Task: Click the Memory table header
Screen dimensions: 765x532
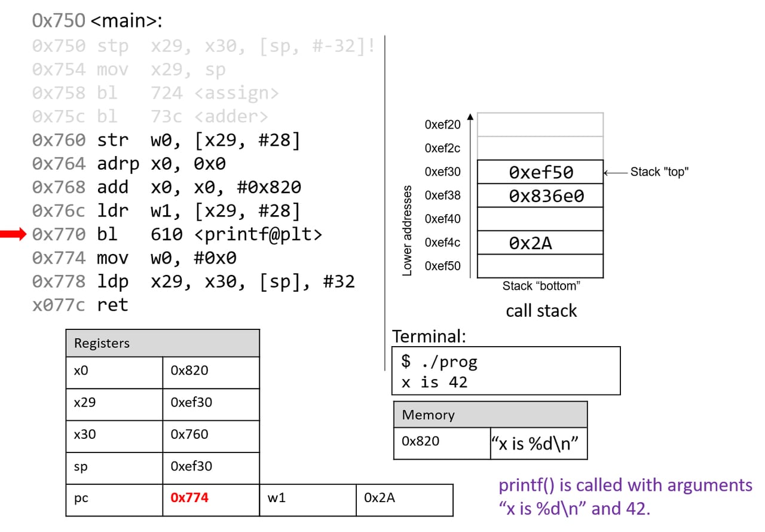Action: coord(490,415)
